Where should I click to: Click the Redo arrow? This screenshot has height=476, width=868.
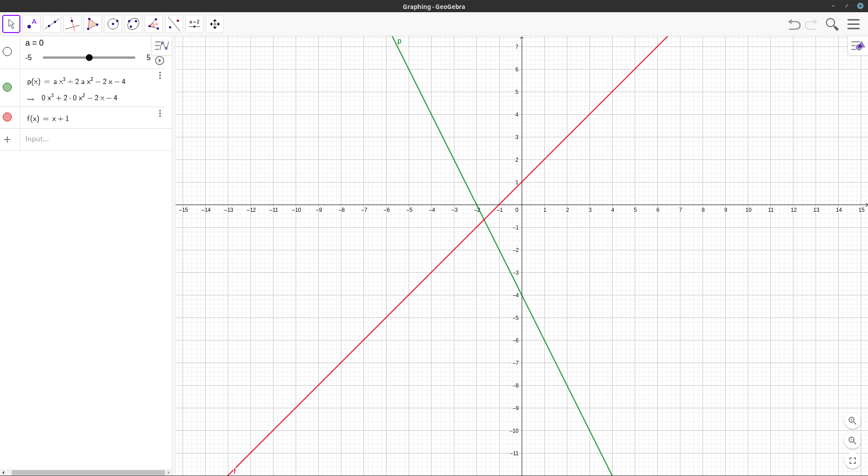point(811,24)
